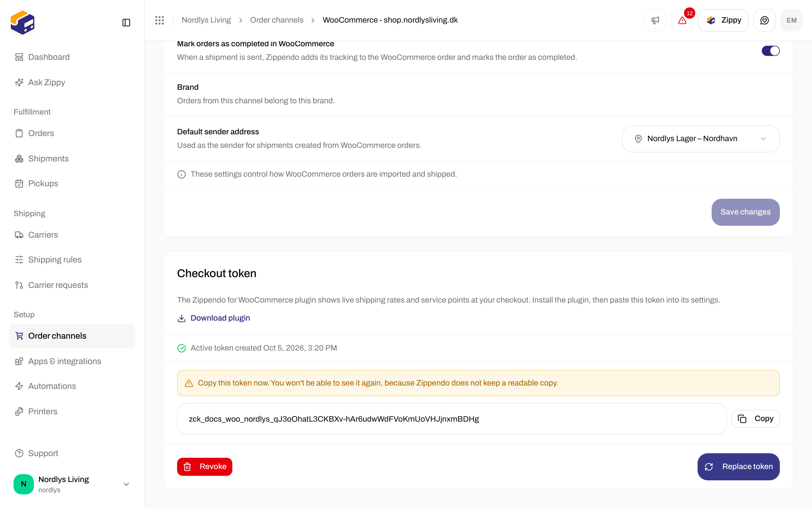Image resolution: width=812 pixels, height=508 pixels.
Task: Click the Pickups calendar icon
Action: [19, 183]
